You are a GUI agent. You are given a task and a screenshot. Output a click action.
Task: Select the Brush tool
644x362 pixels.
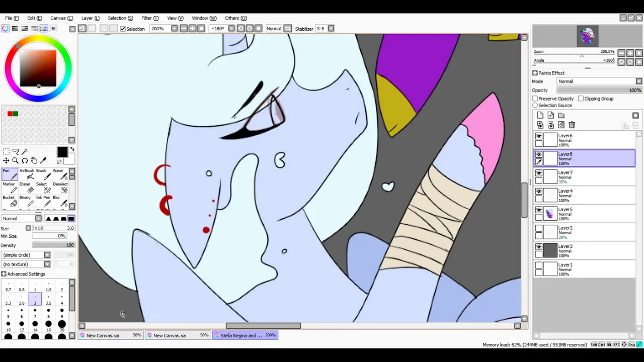[42, 174]
